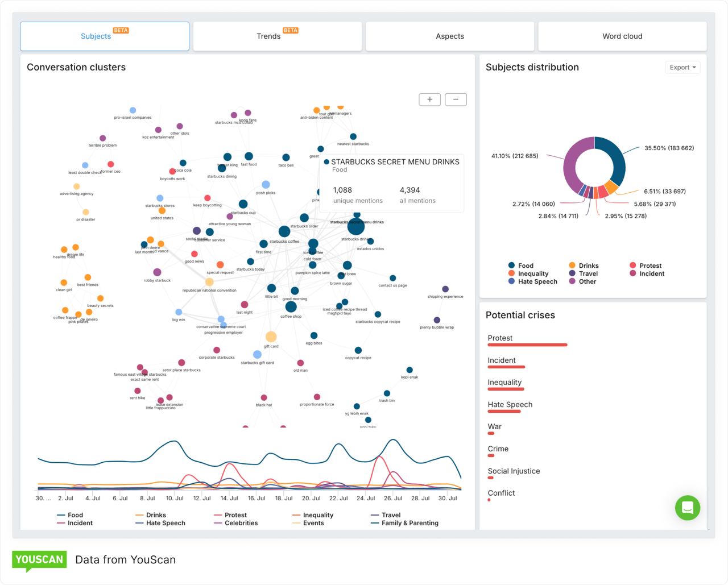Toggle Celebrities series in timeline legend
Image resolution: width=728 pixels, height=585 pixels.
pos(236,523)
